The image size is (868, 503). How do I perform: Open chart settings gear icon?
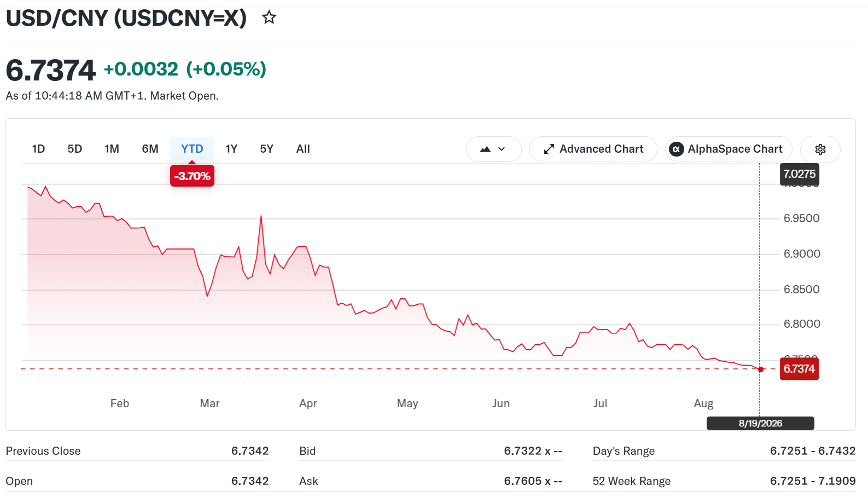coord(820,149)
